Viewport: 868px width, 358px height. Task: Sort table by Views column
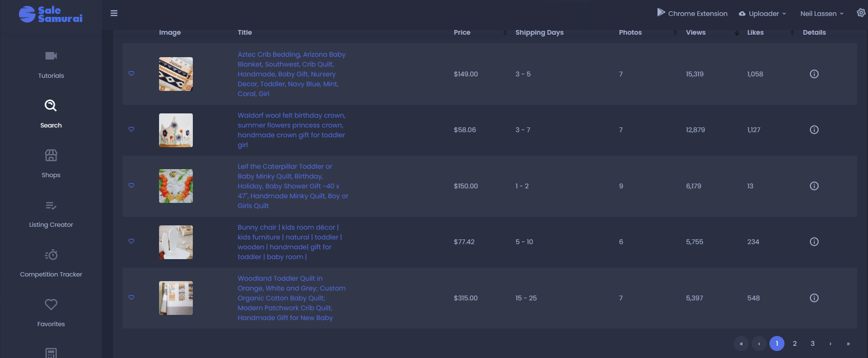(737, 32)
